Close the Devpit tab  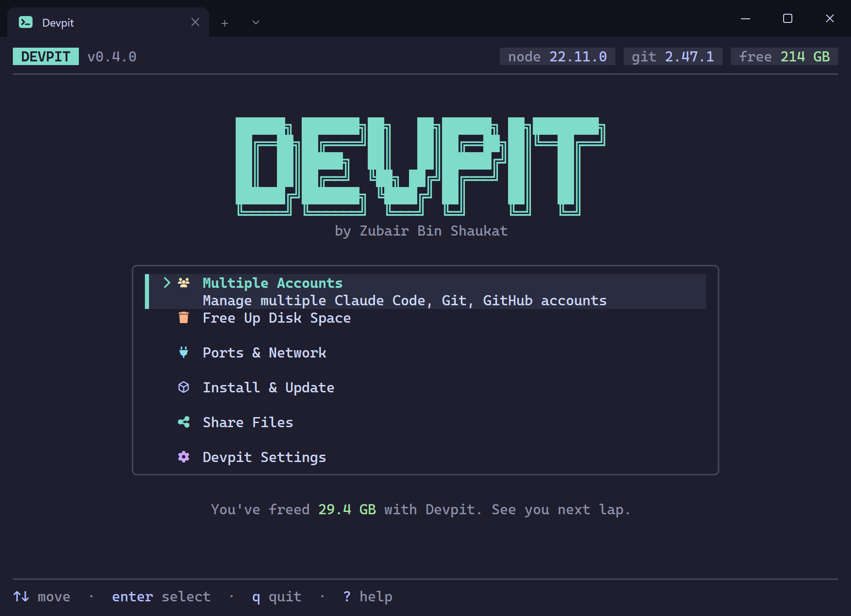coord(195,22)
